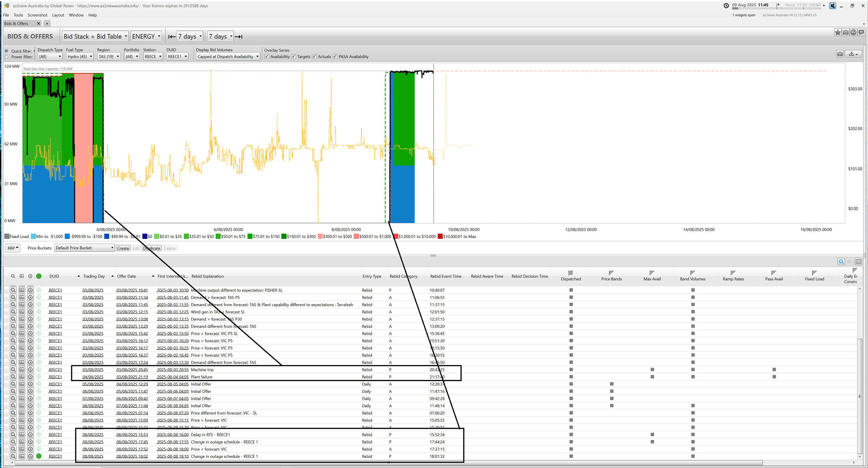The width and height of the screenshot is (868, 468).
Task: Select the Power filter radio button
Action: click(6, 57)
